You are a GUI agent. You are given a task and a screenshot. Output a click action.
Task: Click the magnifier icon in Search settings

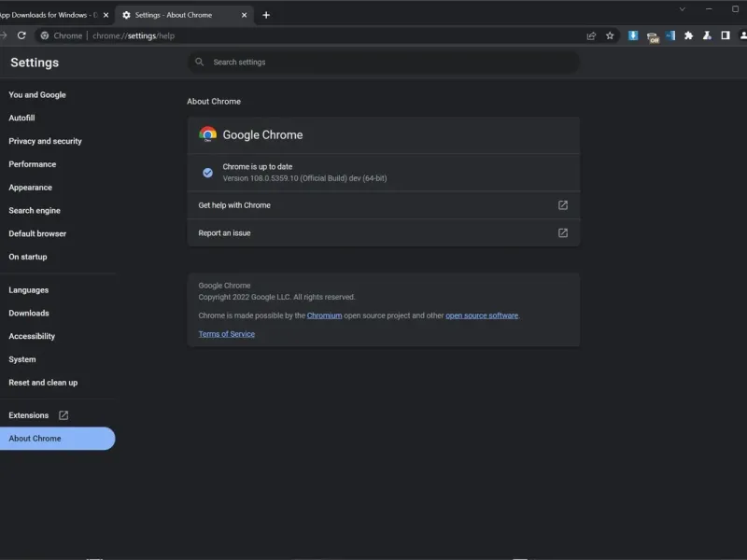click(x=200, y=62)
